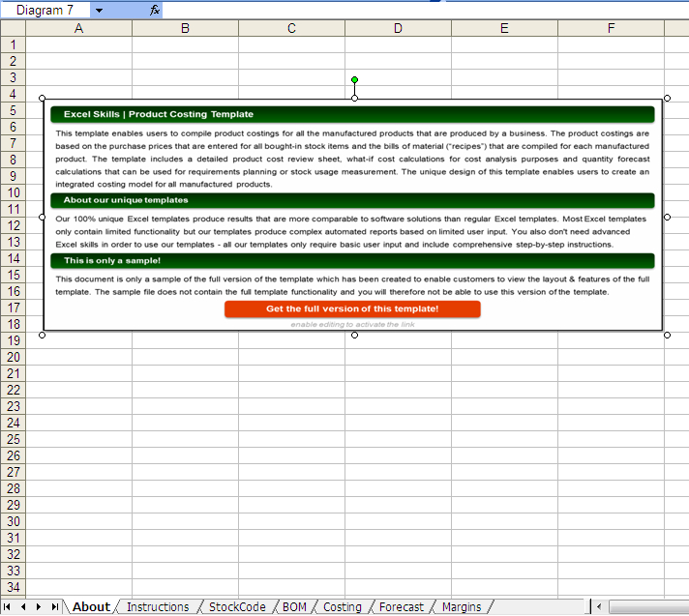Select cell E28
Image resolution: width=689 pixels, height=616 pixels.
(504, 488)
